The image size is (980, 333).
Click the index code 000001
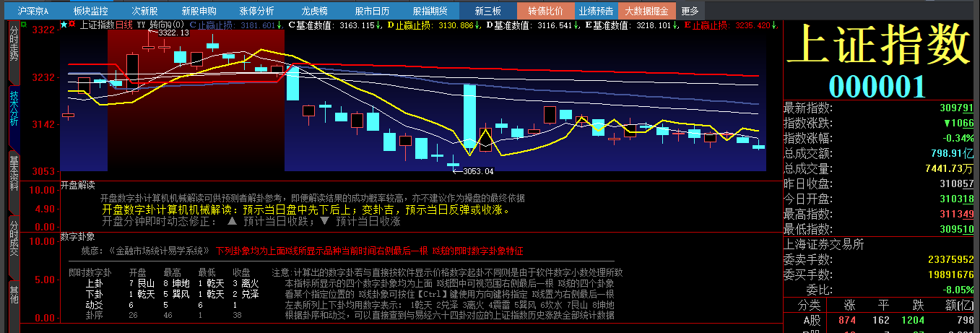pyautogui.click(x=877, y=86)
